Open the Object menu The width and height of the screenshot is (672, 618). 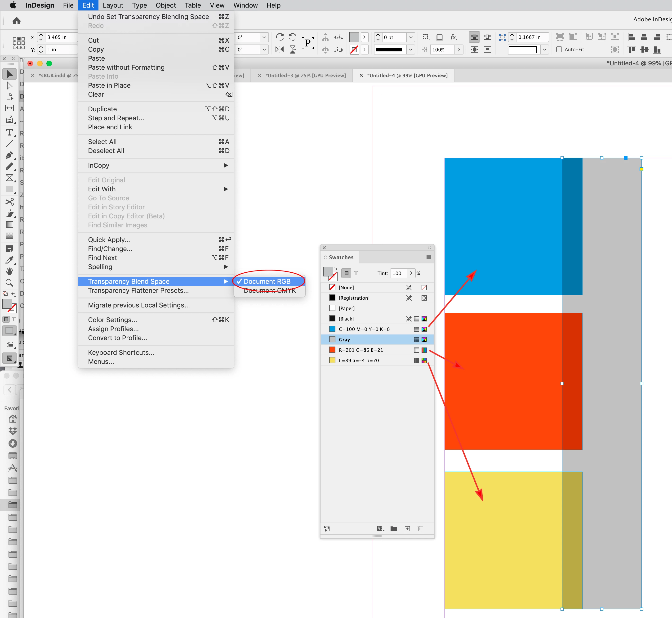(x=165, y=5)
